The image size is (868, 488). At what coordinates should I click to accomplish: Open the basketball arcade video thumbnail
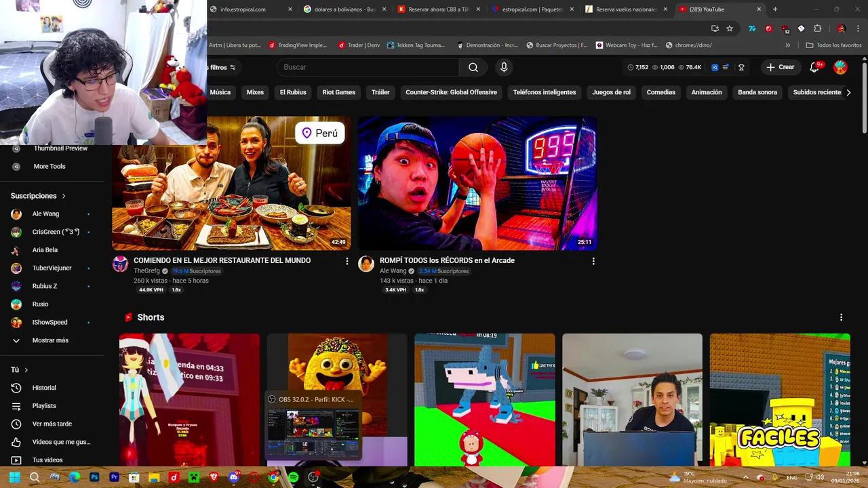click(477, 183)
